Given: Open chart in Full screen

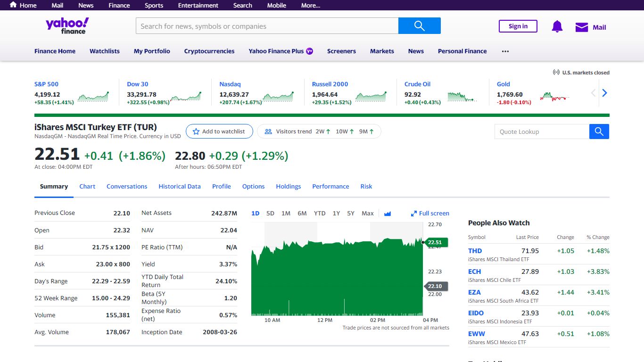Looking at the screenshot, I should (x=430, y=214).
